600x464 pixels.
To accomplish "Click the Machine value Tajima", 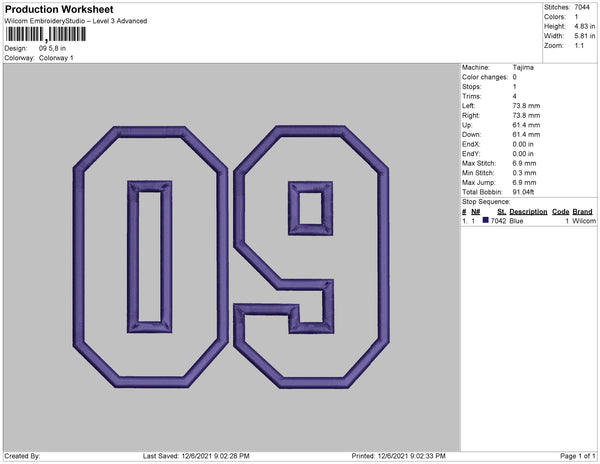I will point(524,67).
